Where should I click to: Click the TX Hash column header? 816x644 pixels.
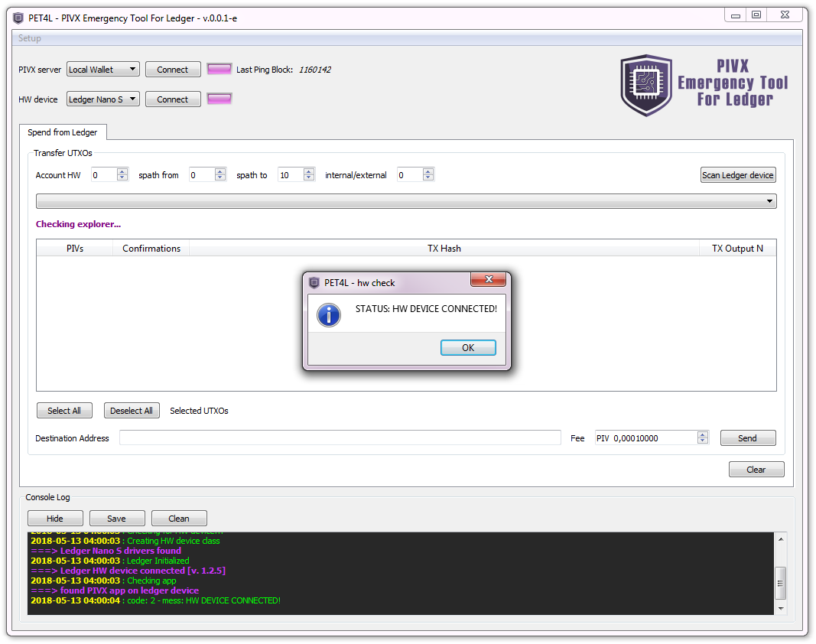(444, 249)
